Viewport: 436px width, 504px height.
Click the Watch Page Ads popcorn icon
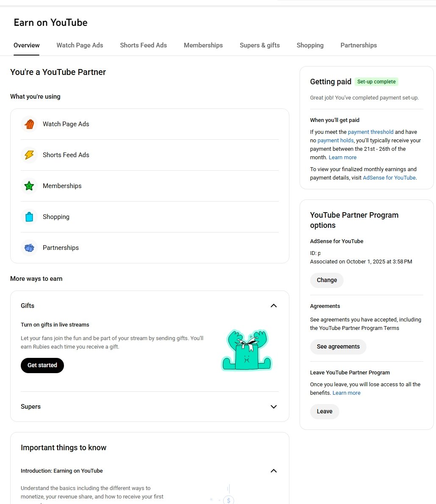[x=29, y=124]
